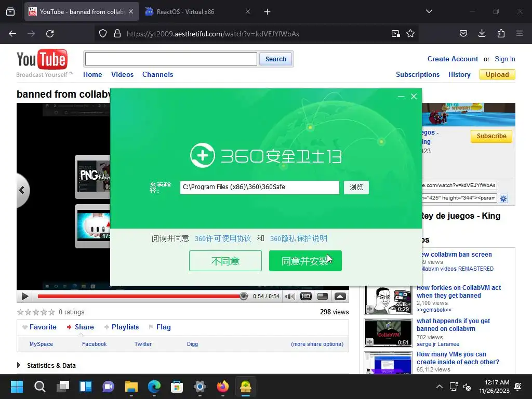Rate the video using star ratings

tap(36, 312)
